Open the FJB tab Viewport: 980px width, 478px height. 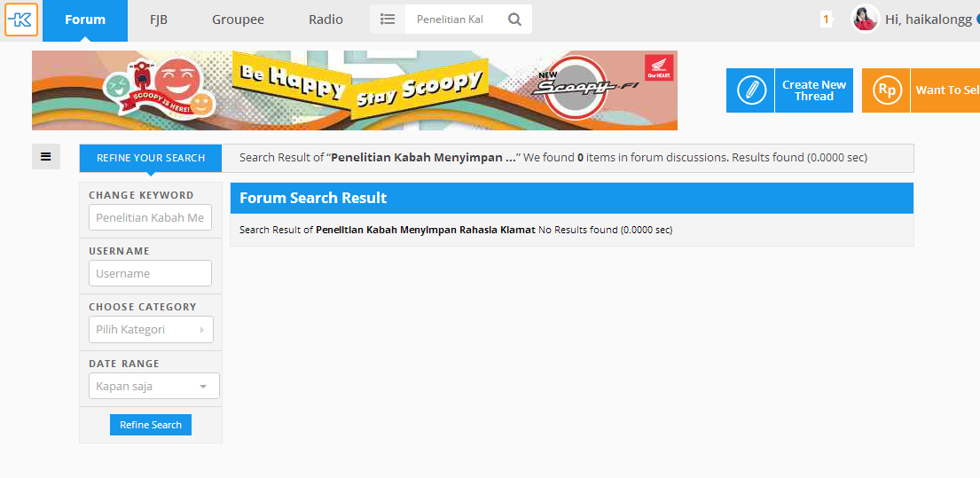[159, 20]
